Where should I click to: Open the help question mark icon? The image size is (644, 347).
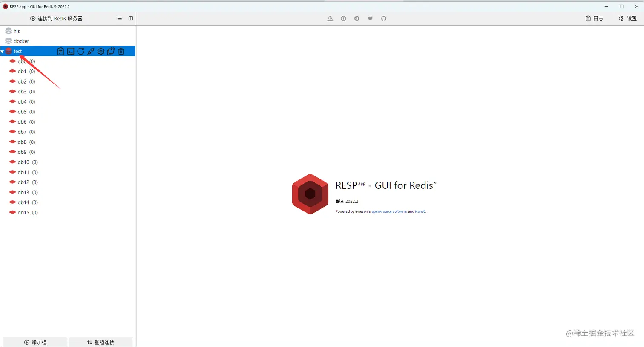coord(343,18)
